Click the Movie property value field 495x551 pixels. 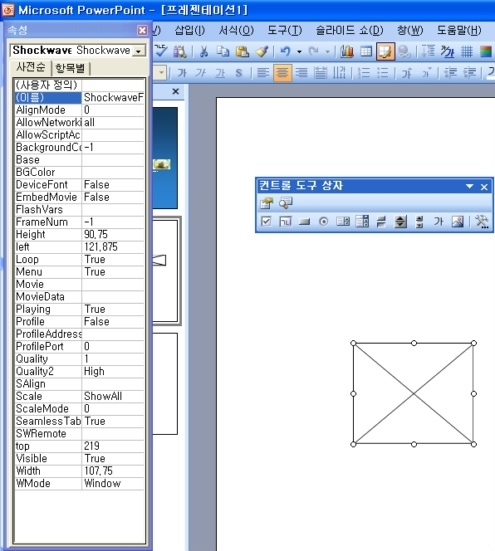coord(113,284)
